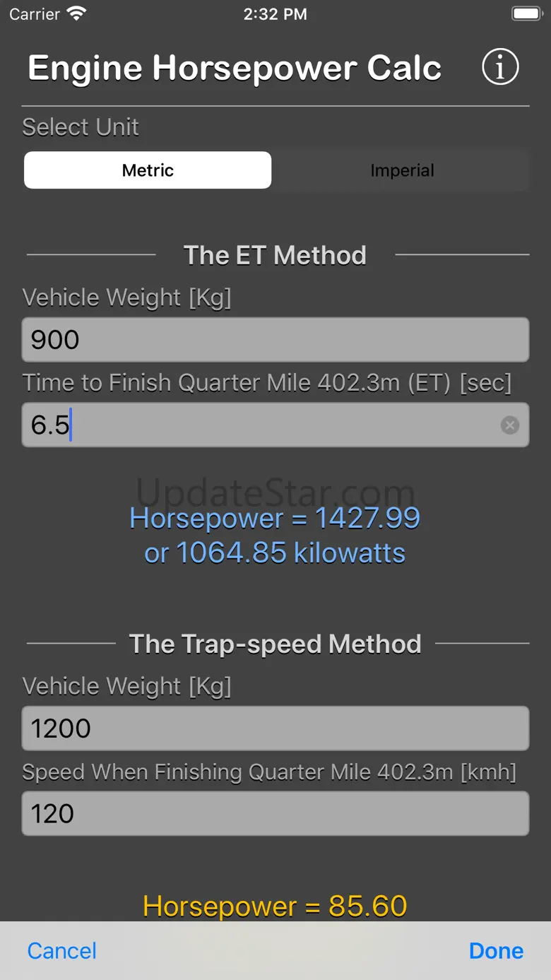Screen dimensions: 551x980
Task: Tap the 1064.85 kilowatts result text
Action: coord(275,553)
